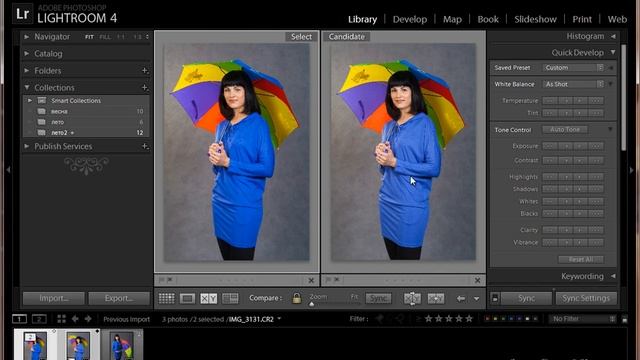Click the Reset All button
The width and height of the screenshot is (640, 360).
point(581,259)
